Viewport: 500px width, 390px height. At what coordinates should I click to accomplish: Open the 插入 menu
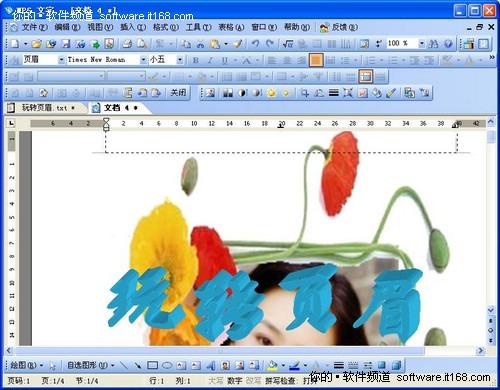click(133, 27)
